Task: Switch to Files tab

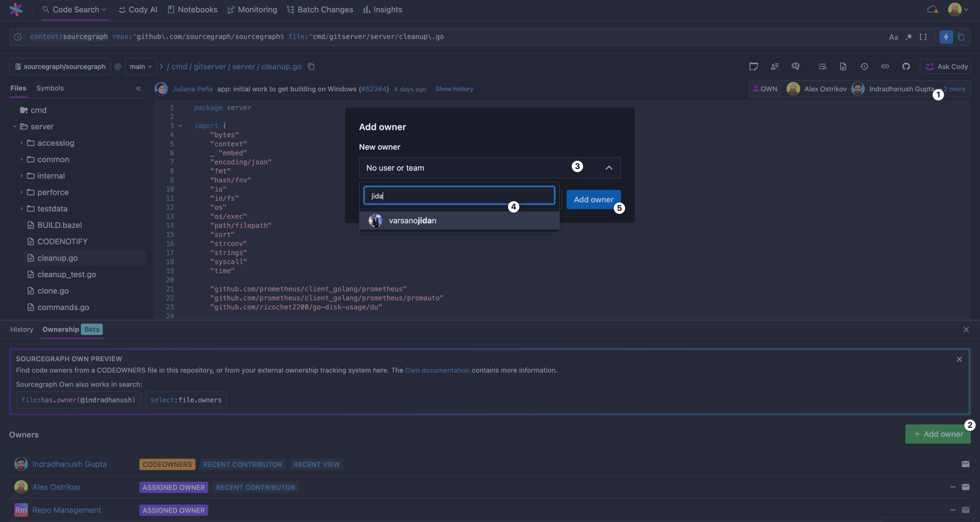Action: click(18, 88)
